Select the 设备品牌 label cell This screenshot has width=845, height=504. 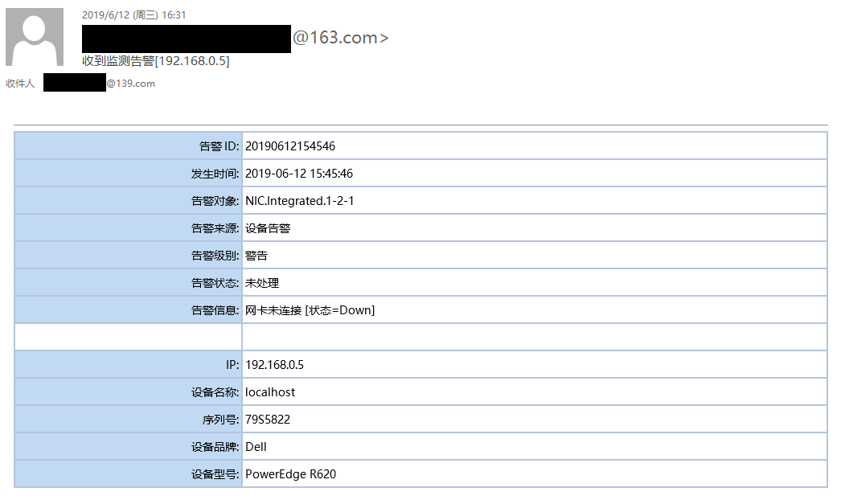coord(129,447)
